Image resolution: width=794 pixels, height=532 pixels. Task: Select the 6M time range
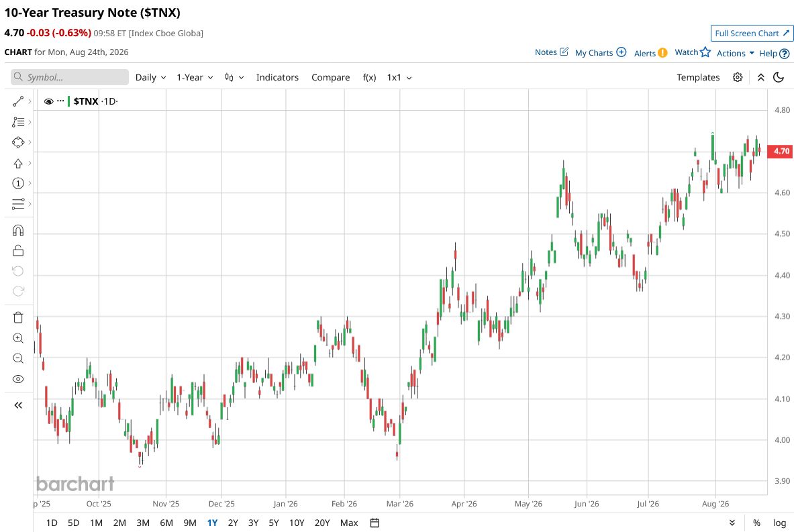point(166,523)
